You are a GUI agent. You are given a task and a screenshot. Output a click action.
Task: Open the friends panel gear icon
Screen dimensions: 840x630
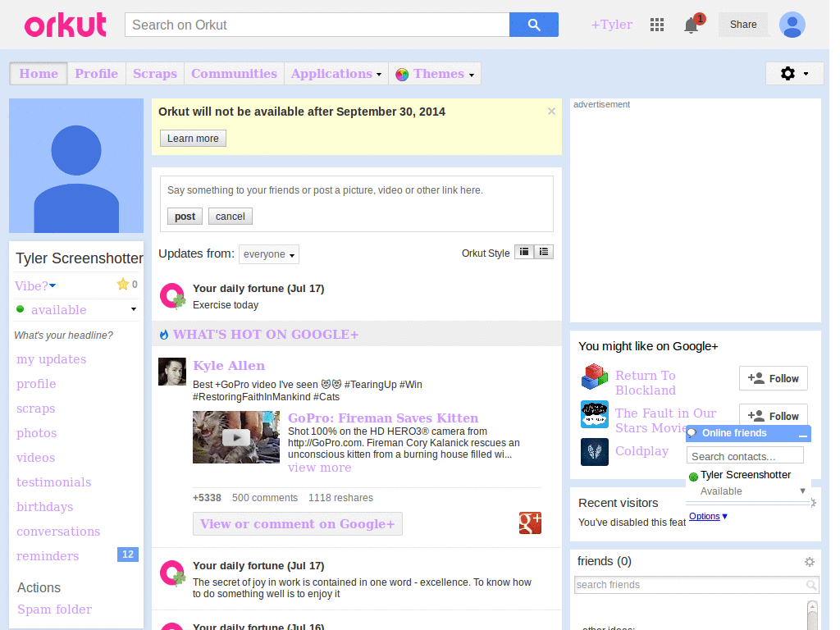pos(810,561)
